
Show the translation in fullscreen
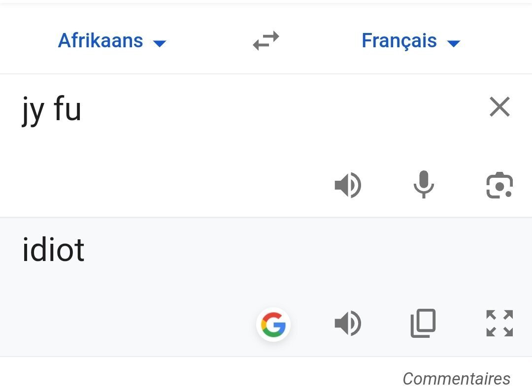coord(499,324)
